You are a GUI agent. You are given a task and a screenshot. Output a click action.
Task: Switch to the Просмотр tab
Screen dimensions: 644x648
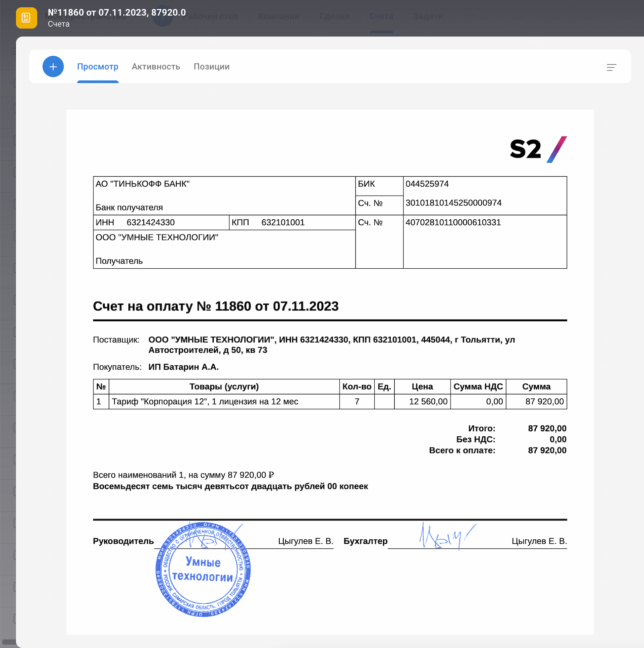98,66
